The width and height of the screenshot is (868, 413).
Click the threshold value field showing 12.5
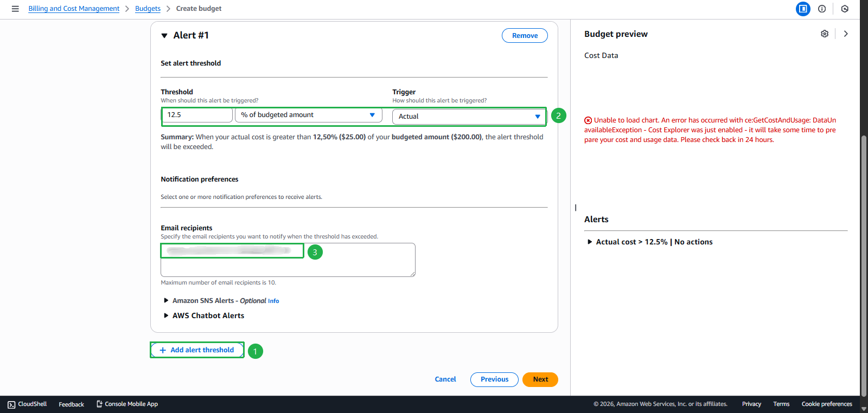197,115
